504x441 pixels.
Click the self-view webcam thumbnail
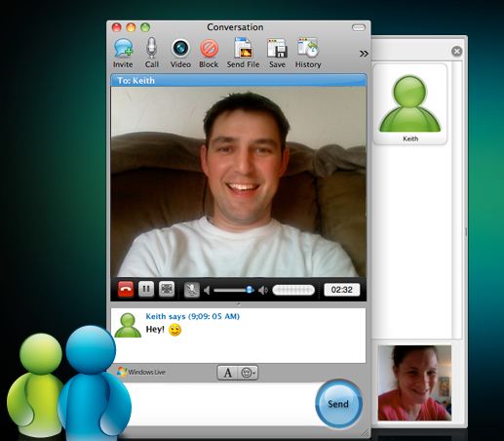414,383
